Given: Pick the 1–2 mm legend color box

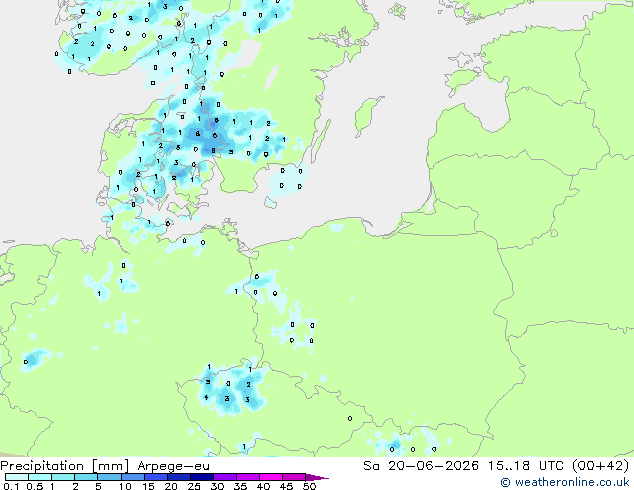Looking at the screenshot, I should point(63,477).
